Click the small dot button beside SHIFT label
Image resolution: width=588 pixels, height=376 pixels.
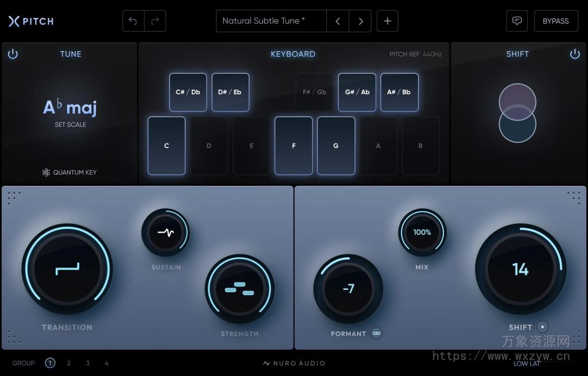(543, 327)
